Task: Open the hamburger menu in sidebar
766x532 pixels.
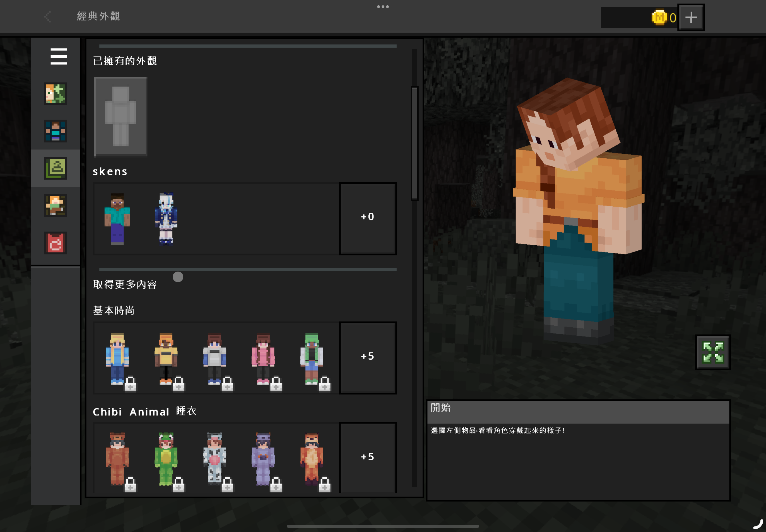Action: pyautogui.click(x=59, y=56)
